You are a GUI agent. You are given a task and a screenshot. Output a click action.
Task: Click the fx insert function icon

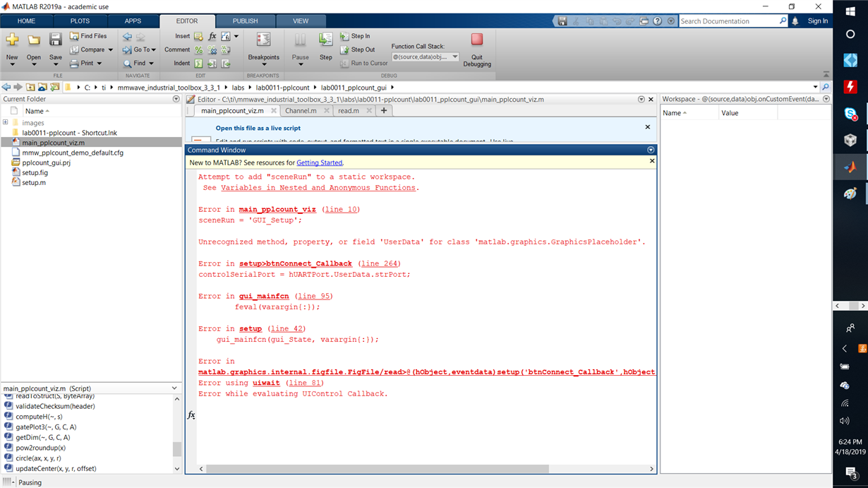coord(212,36)
